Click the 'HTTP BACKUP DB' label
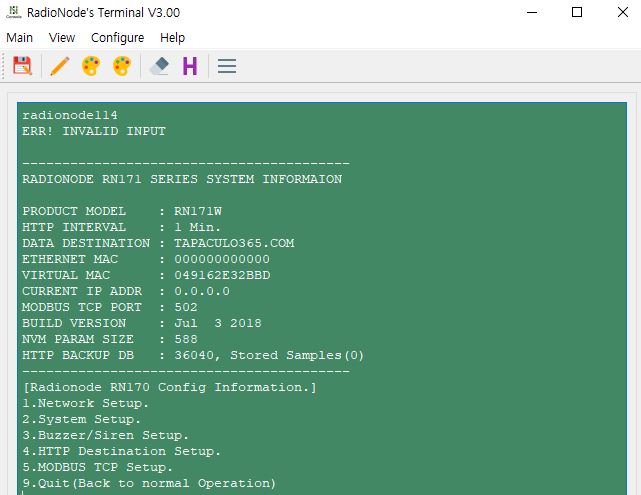 tap(78, 355)
